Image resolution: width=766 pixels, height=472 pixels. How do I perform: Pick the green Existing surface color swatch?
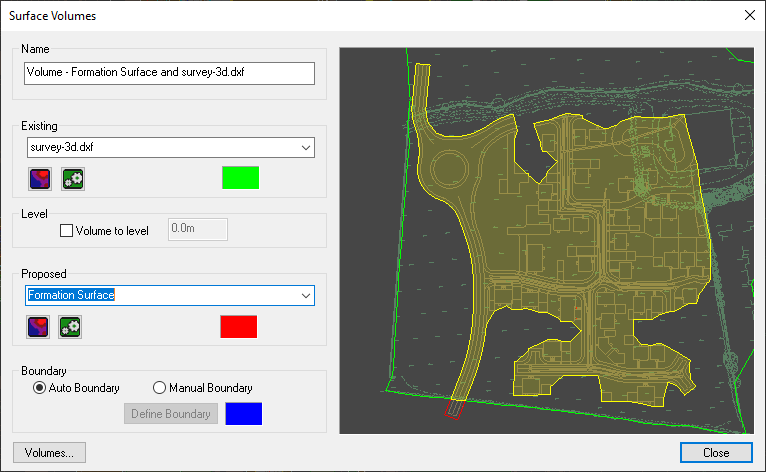[x=240, y=178]
